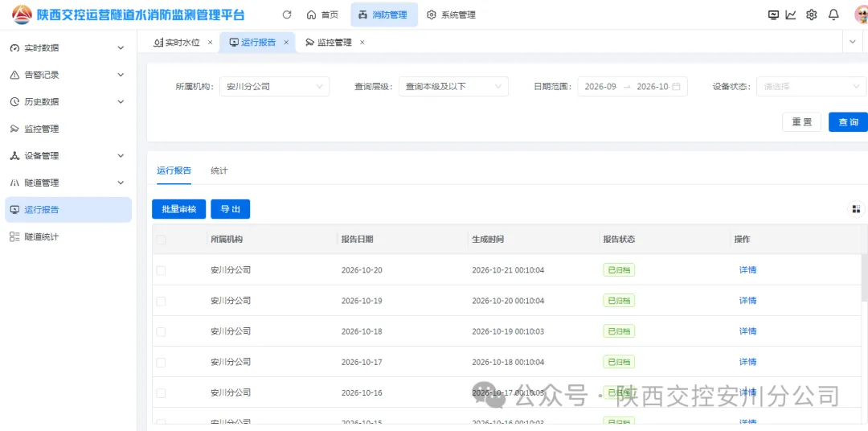The image size is (868, 431).
Task: Tick the checkbox for the 2026-10-18 report
Action: point(161,332)
